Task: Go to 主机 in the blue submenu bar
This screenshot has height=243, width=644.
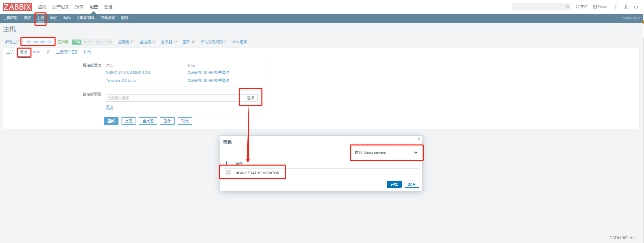Action: [41, 18]
